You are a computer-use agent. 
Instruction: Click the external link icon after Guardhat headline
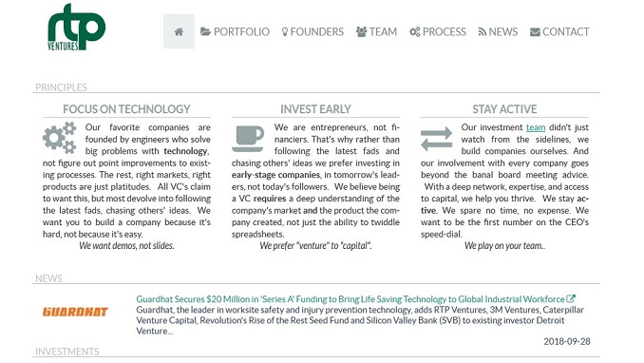click(x=571, y=298)
